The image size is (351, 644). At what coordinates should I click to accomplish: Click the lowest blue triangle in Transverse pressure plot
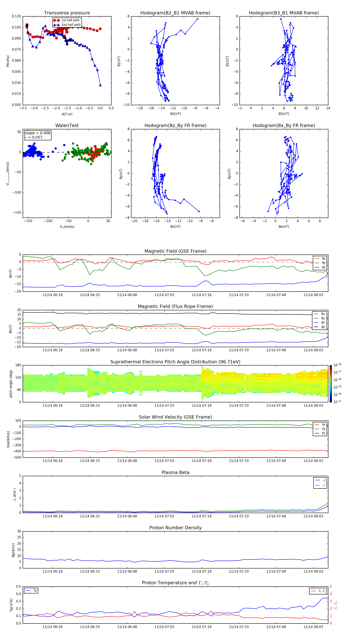coord(100,85)
